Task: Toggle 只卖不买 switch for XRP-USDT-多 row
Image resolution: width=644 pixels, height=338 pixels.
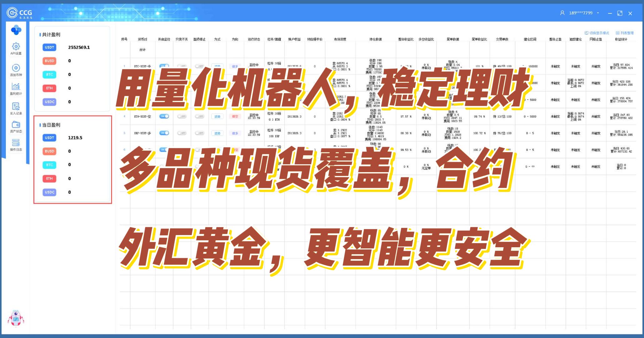Action: pyautogui.click(x=182, y=133)
